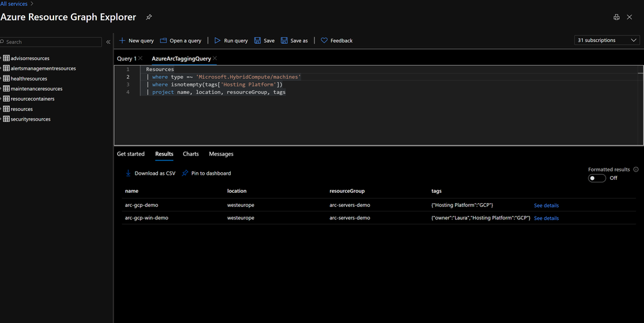Toggle Formatted results switch
This screenshot has height=323, width=644.
click(x=597, y=178)
